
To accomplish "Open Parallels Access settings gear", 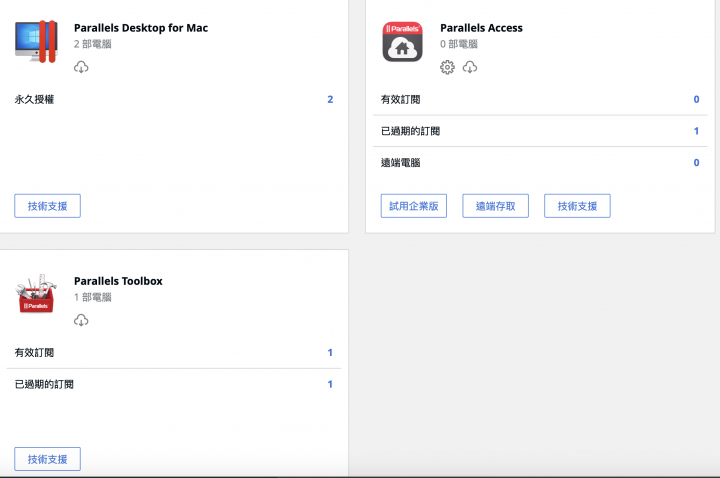I will click(x=447, y=67).
